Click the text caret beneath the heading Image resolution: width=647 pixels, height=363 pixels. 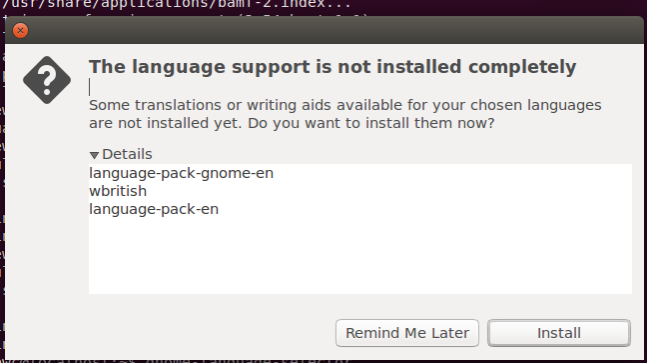(x=90, y=87)
